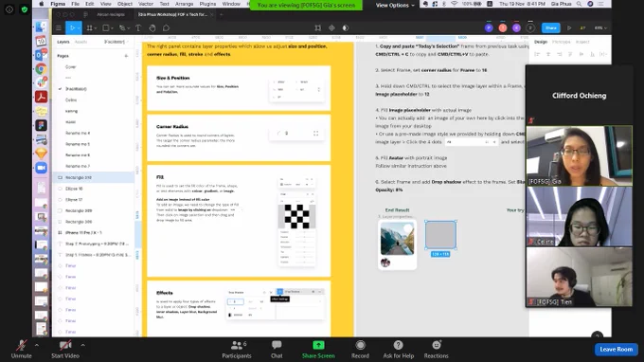The image size is (644, 362).
Task: Select the Rename me 7 page
Action: pos(78,166)
